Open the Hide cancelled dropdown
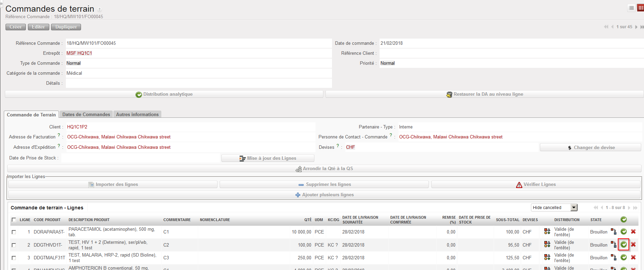644x270 pixels. 554,207
